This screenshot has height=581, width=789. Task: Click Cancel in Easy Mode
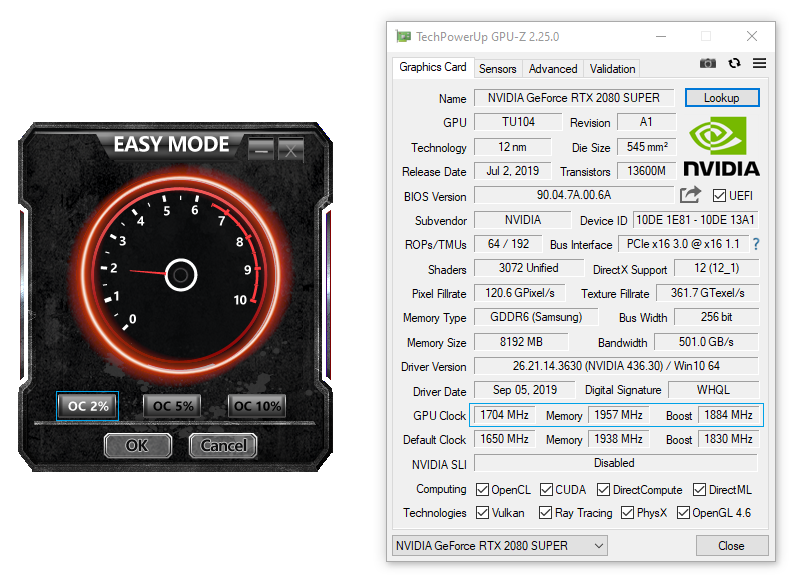coord(223,445)
